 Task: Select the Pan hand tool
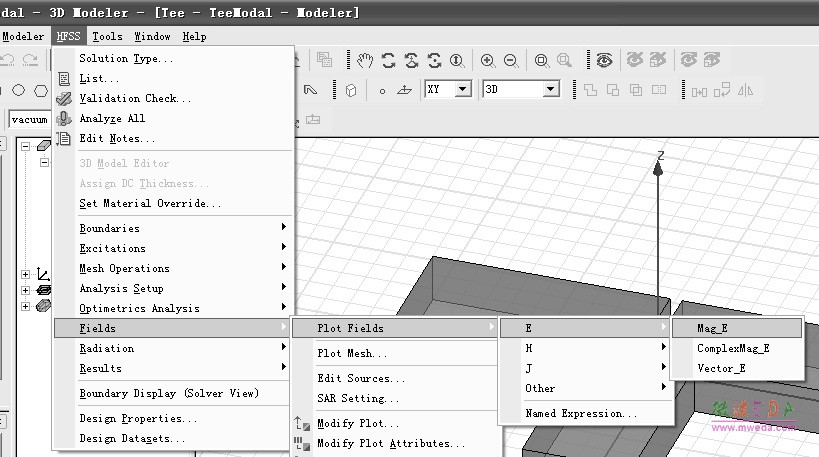pos(365,61)
